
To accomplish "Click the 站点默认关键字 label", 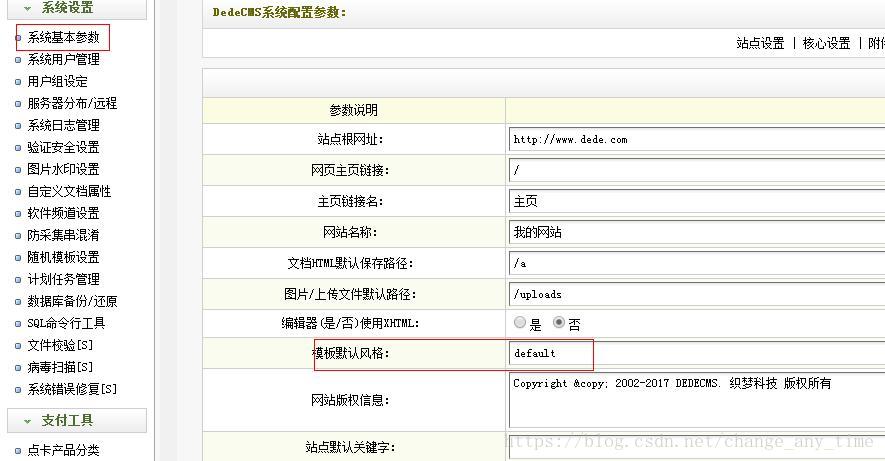I will 350,447.
